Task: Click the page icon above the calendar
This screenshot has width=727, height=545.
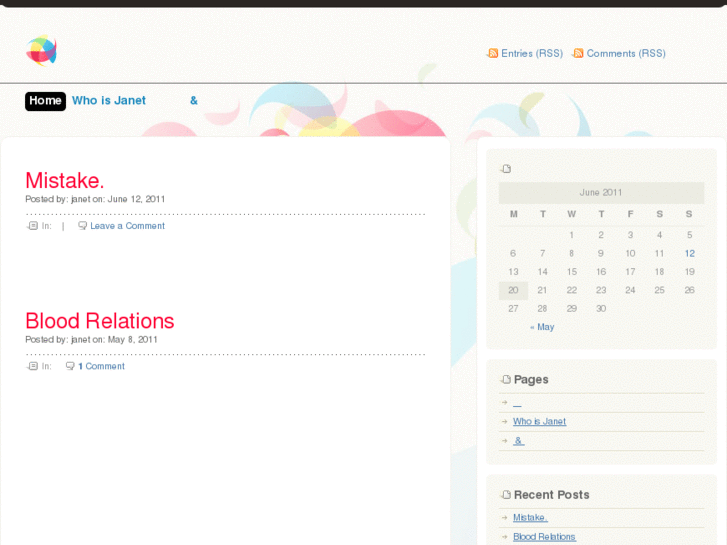Action: tap(506, 169)
